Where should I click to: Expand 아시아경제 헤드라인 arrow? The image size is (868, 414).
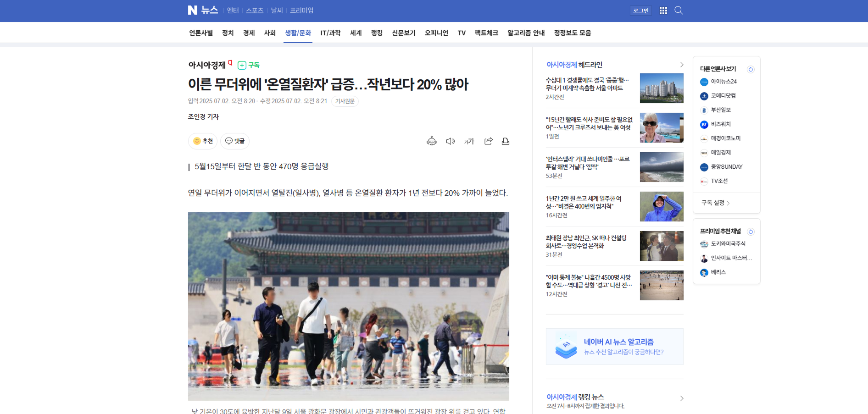tap(681, 65)
